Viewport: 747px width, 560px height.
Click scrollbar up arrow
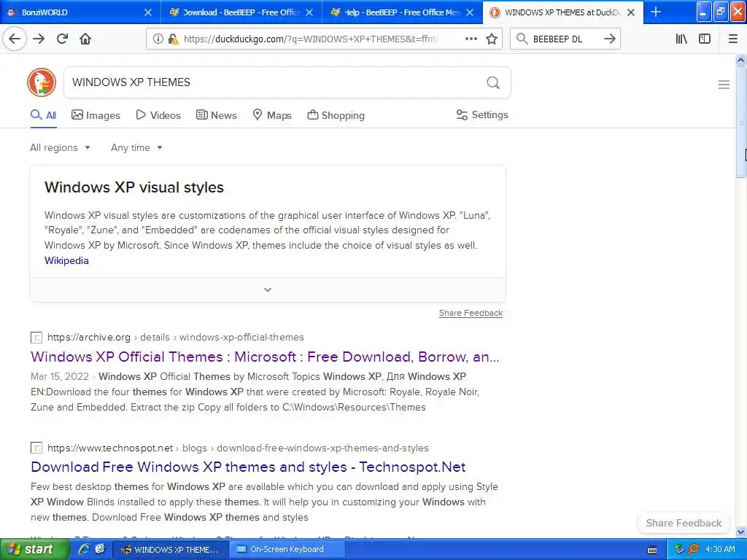[741, 60]
